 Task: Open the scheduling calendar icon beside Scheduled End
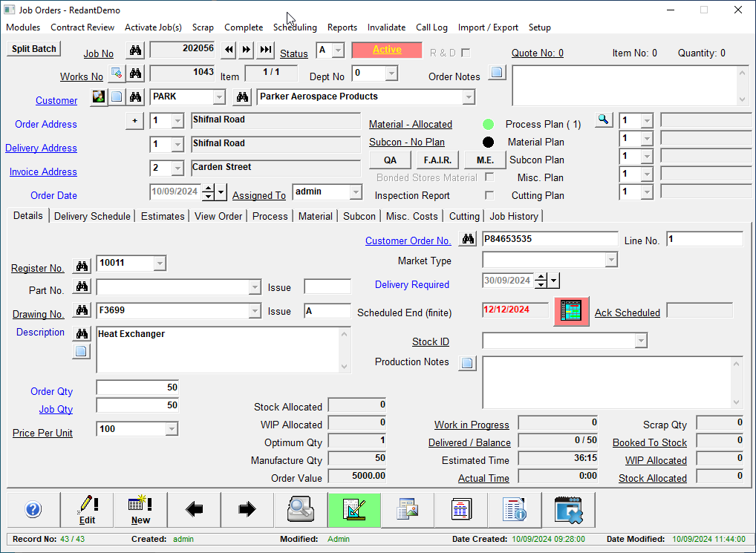click(571, 312)
